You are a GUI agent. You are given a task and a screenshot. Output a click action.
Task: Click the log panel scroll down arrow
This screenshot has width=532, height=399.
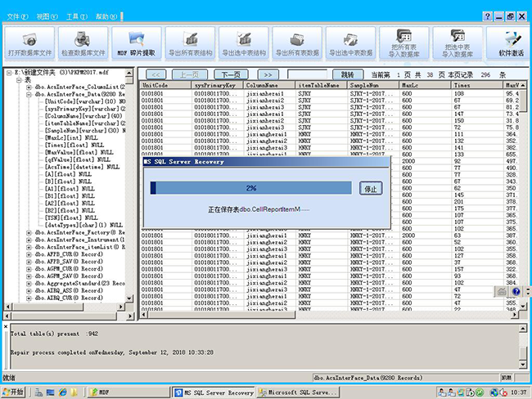523,365
